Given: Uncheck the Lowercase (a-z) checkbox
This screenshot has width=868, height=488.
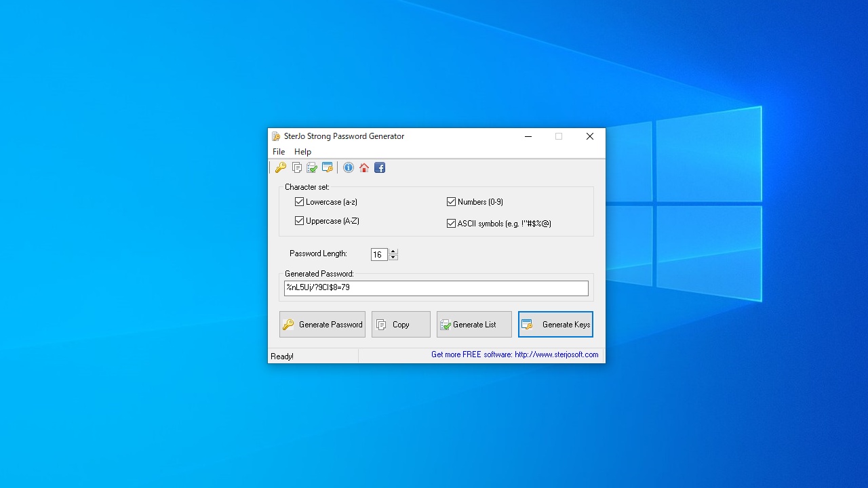Looking at the screenshot, I should 299,202.
